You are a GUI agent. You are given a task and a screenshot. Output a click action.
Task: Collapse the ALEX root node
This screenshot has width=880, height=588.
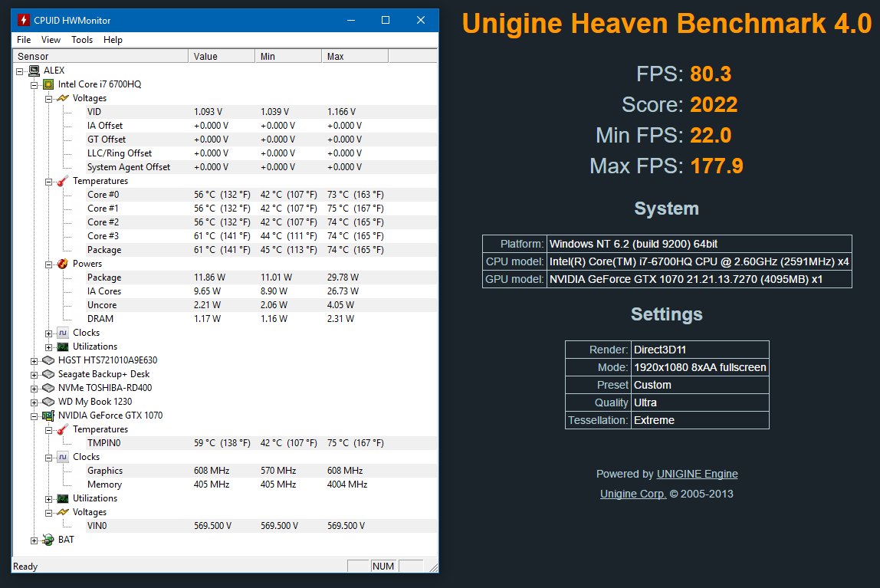click(20, 71)
